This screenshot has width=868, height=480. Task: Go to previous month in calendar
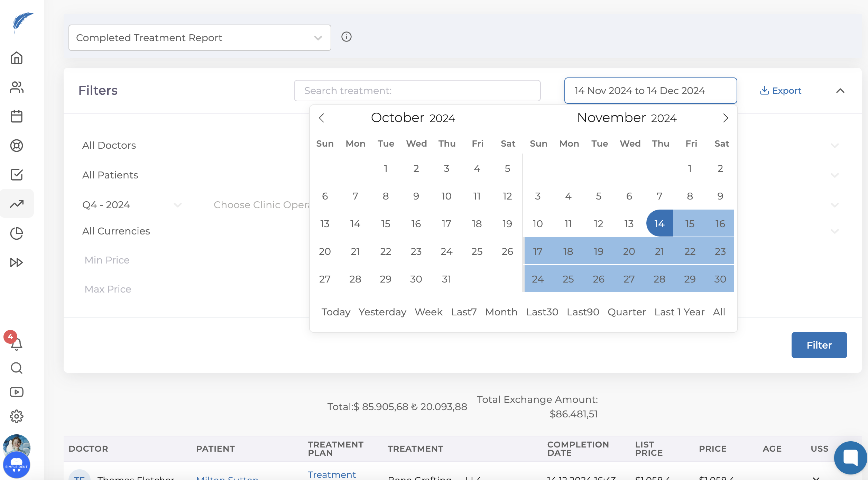click(x=322, y=118)
